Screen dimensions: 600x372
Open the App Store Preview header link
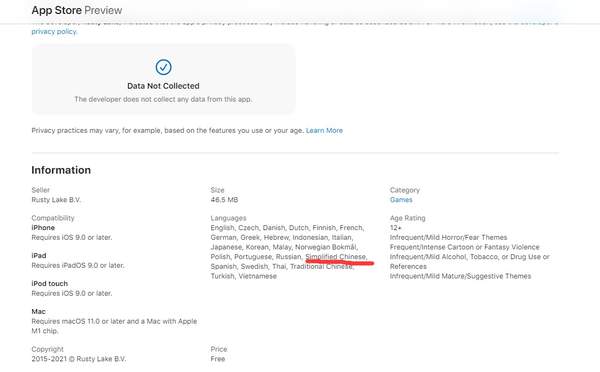click(77, 10)
